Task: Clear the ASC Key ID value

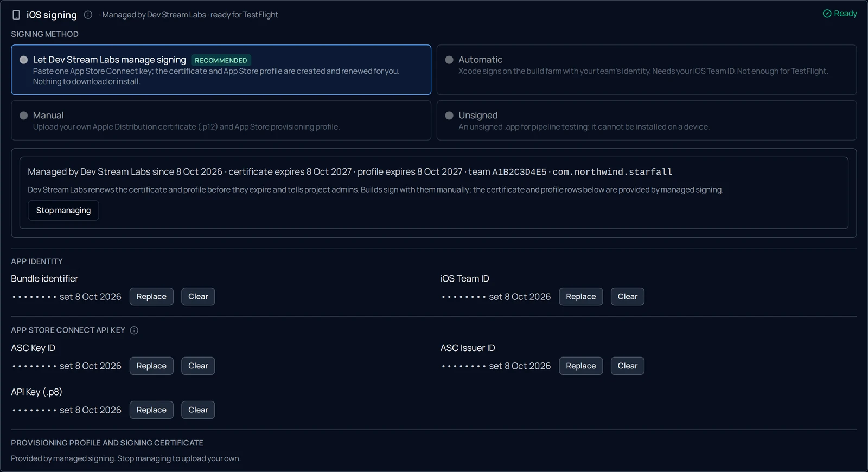Action: coord(198,366)
